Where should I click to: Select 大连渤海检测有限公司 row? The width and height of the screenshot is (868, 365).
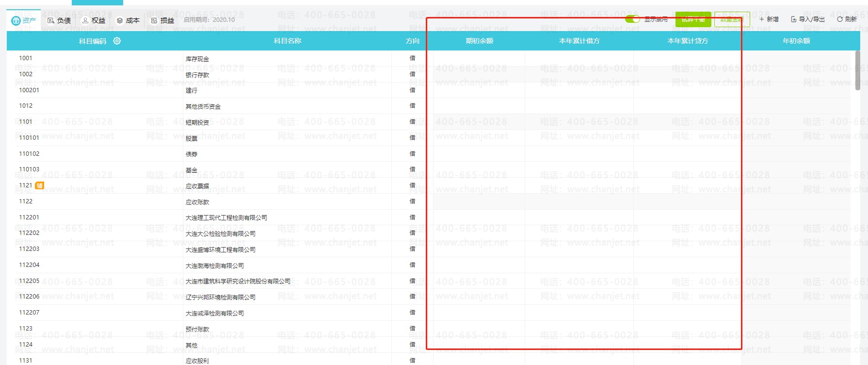tap(215, 265)
